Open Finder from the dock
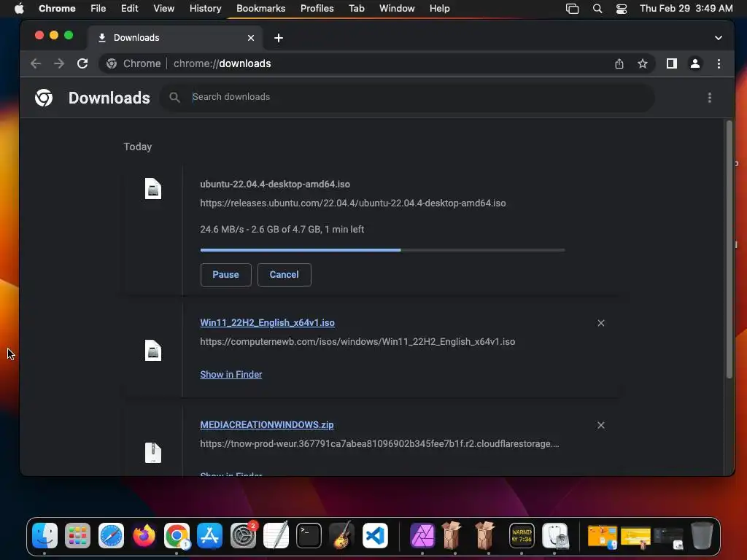Screen dimensions: 747x560 pos(44,536)
